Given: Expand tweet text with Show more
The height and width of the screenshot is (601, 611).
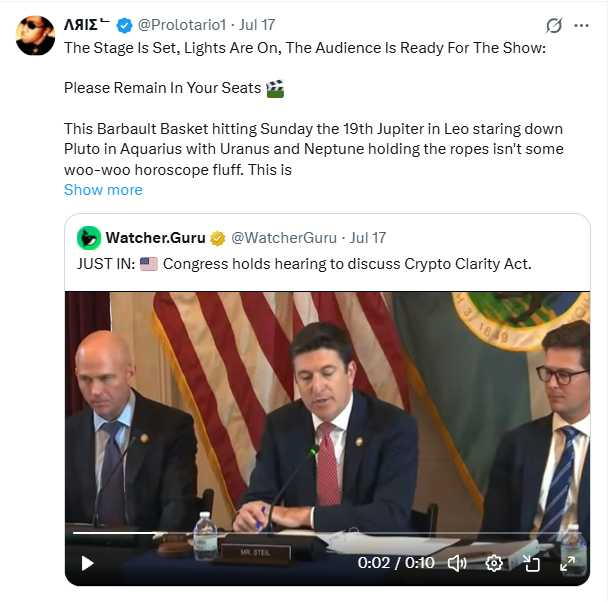Looking at the screenshot, I should [x=103, y=190].
